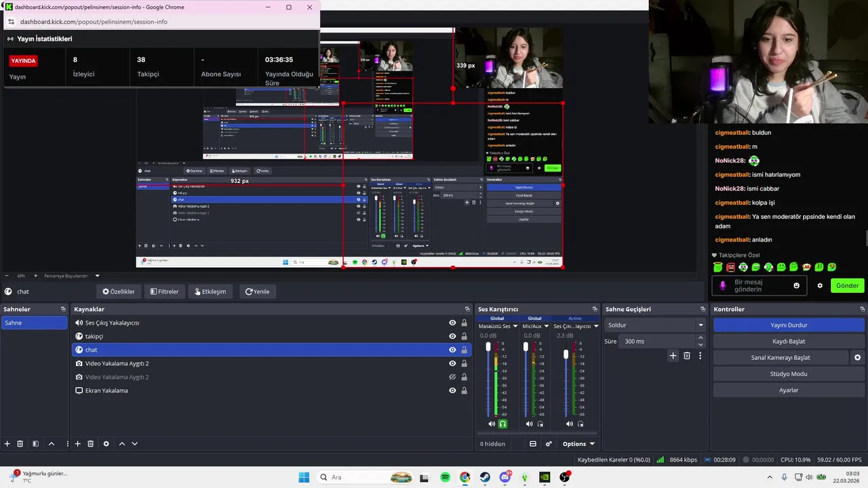Select the takipçi source row
This screenshot has width=868, height=488.
(271, 336)
